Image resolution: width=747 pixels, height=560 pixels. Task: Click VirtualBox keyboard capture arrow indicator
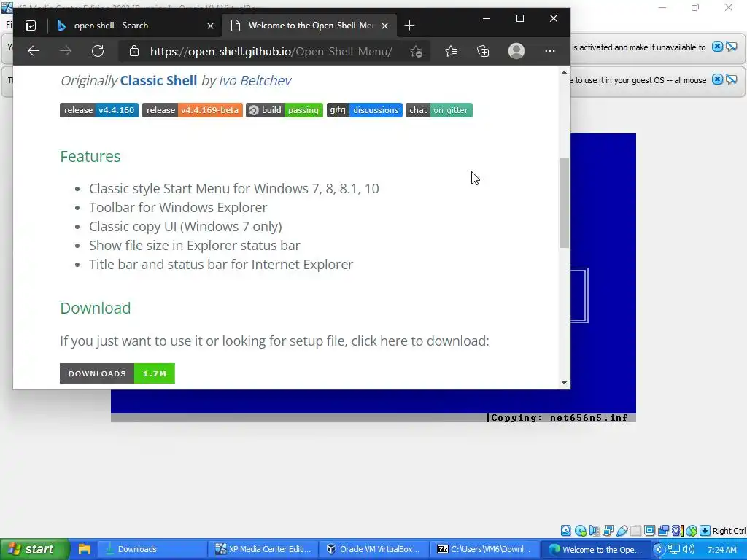705,531
